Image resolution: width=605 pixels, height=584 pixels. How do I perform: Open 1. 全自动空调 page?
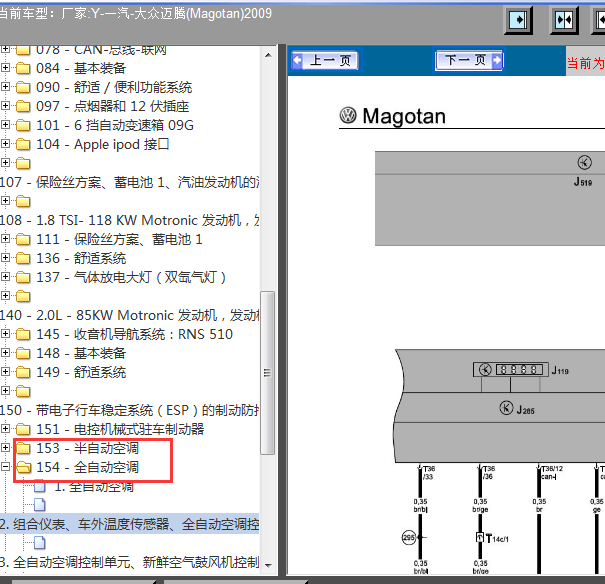[94, 486]
